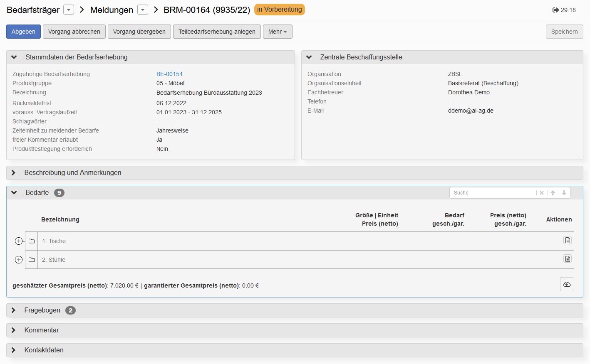Click the cloud download icon below the Bedarfe table
Image resolution: width=590 pixels, height=364 pixels.
(x=567, y=284)
